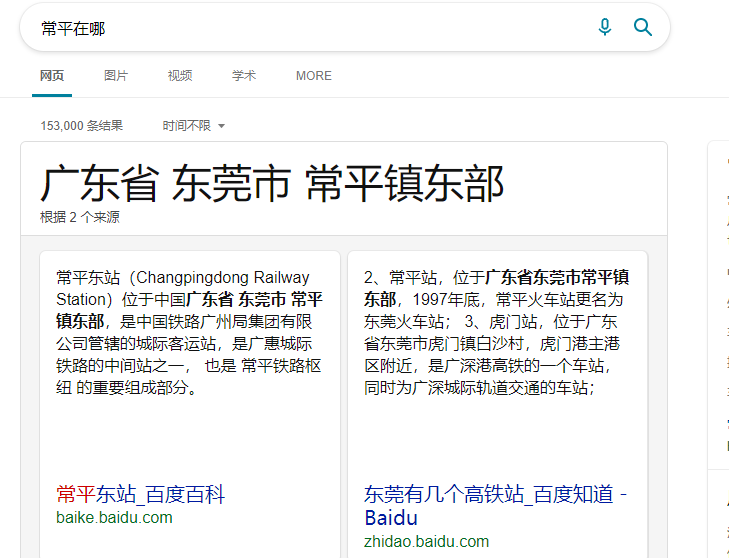729x558 pixels.
Task: Open the MORE tab menu
Action: pyautogui.click(x=314, y=76)
